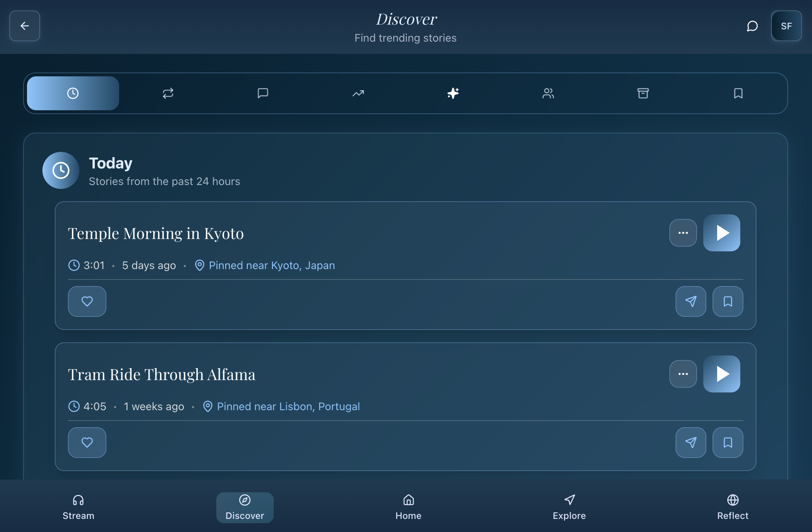The width and height of the screenshot is (812, 532).
Task: Like the Temple Morning in Kyoto story
Action: click(87, 301)
